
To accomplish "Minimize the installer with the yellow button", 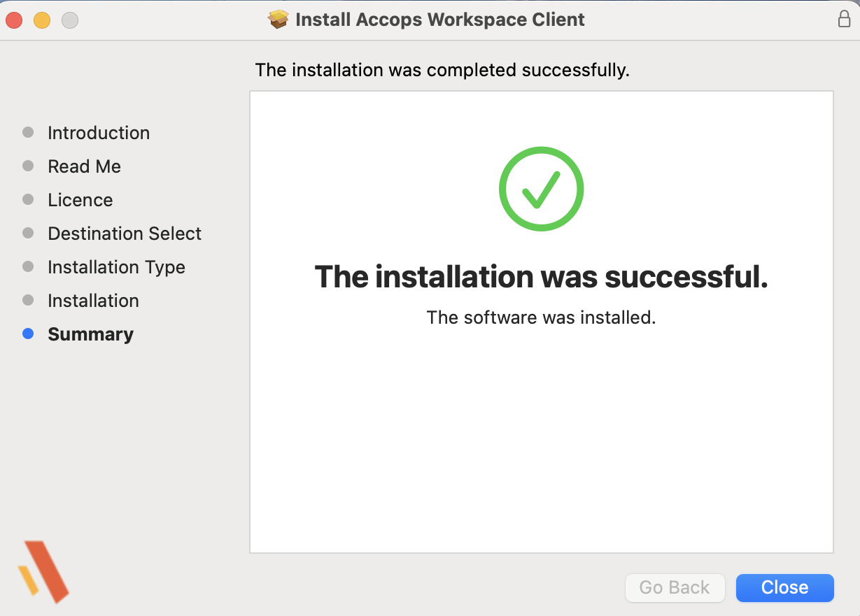I will (x=42, y=20).
